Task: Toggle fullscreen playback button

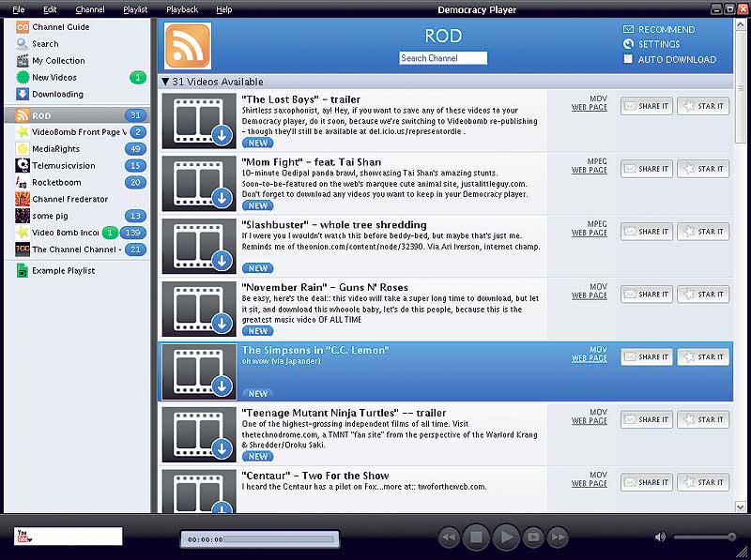Action: 533,537
